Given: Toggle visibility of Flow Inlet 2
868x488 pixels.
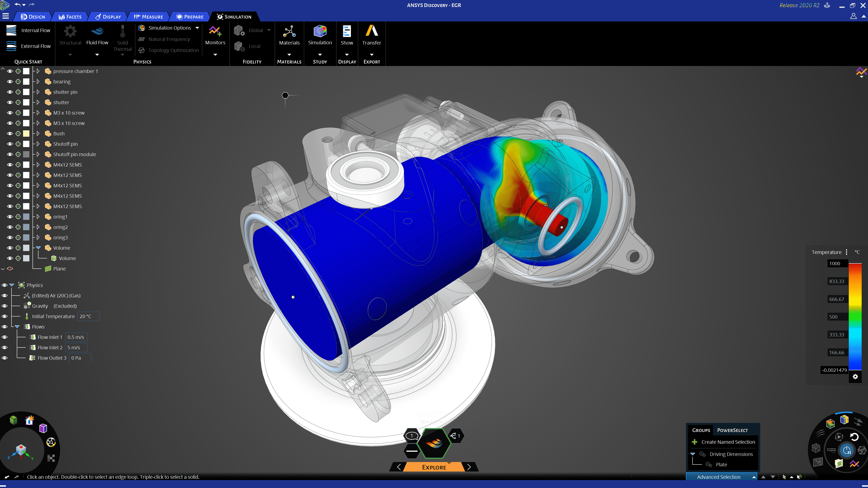Looking at the screenshot, I should pyautogui.click(x=5, y=347).
